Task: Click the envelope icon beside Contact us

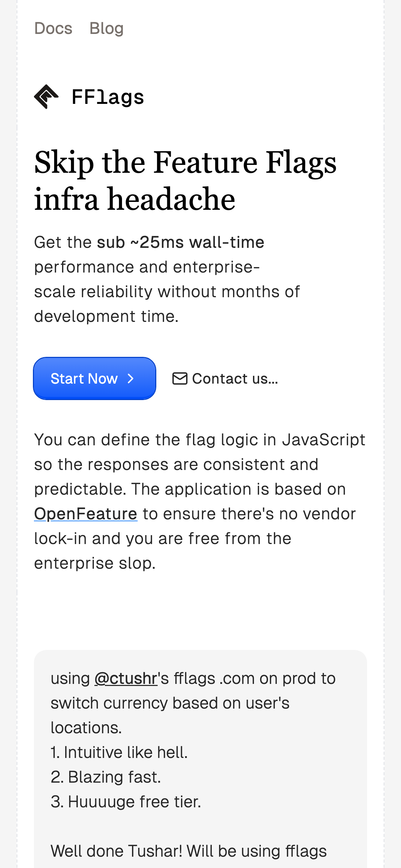Action: (x=180, y=378)
